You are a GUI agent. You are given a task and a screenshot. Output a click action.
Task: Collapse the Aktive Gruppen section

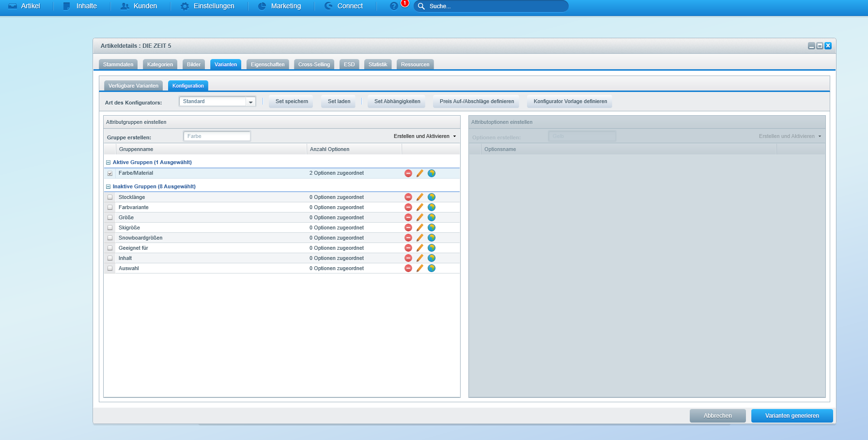(x=108, y=163)
